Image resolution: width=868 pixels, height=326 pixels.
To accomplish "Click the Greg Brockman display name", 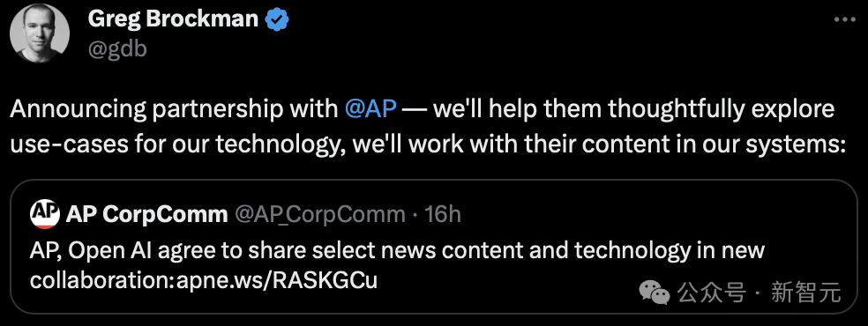I will (173, 20).
